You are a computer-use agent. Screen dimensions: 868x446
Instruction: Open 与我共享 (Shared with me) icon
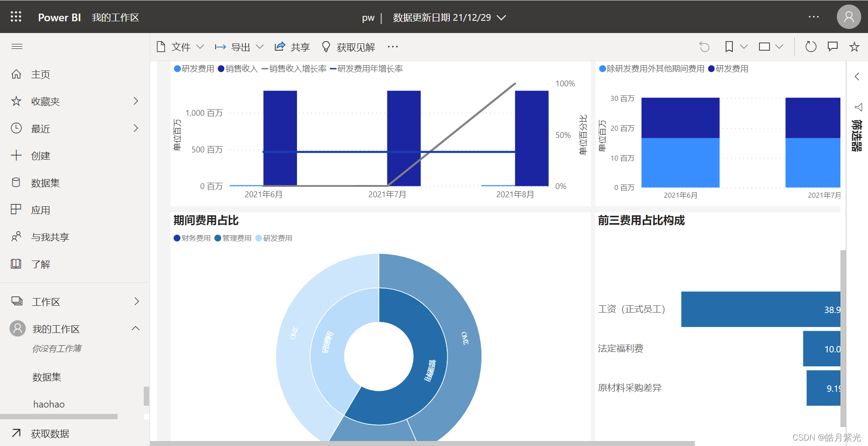tap(17, 237)
